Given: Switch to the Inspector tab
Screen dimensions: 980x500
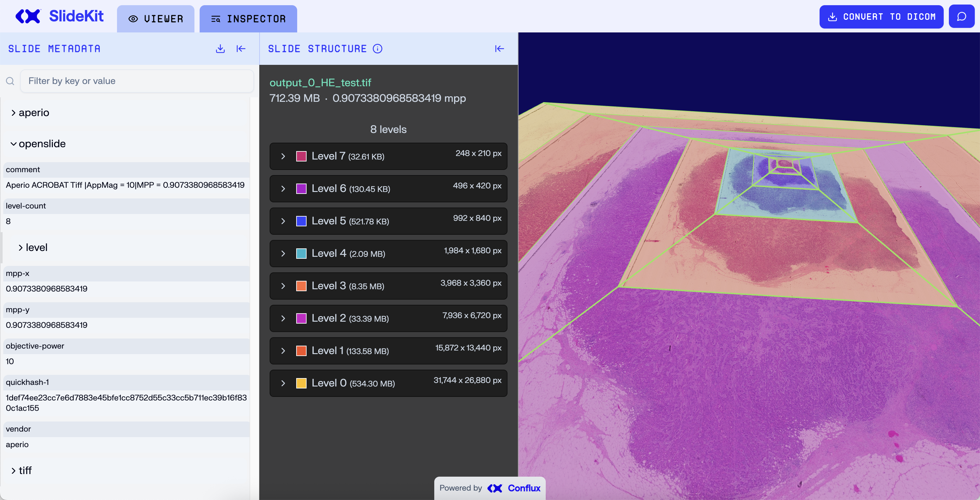Looking at the screenshot, I should (248, 19).
